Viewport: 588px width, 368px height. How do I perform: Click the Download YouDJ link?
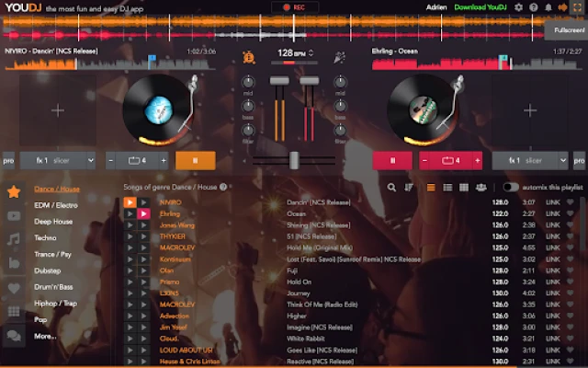[x=481, y=7]
